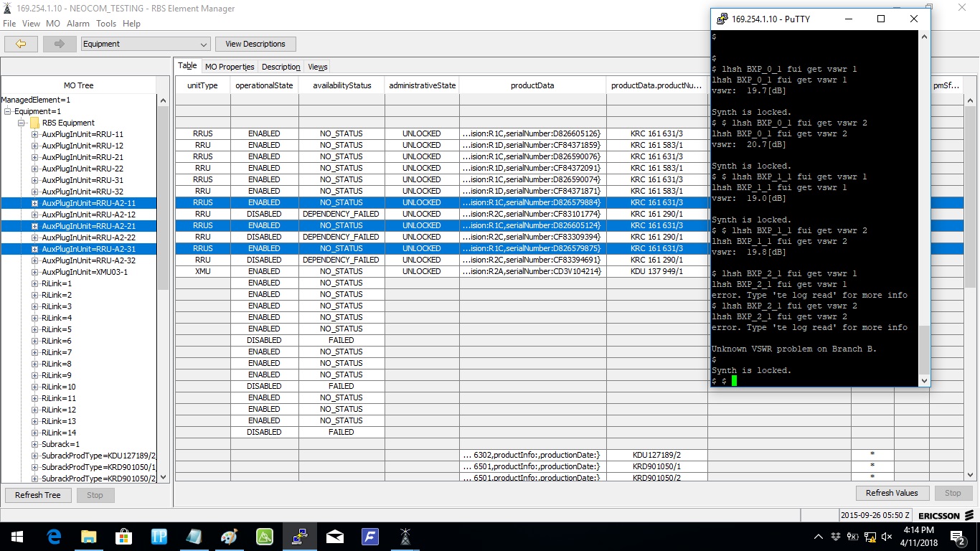Expand AuxPlugInUnit=RRU-11 tree node
This screenshot has height=551, width=980.
point(34,134)
